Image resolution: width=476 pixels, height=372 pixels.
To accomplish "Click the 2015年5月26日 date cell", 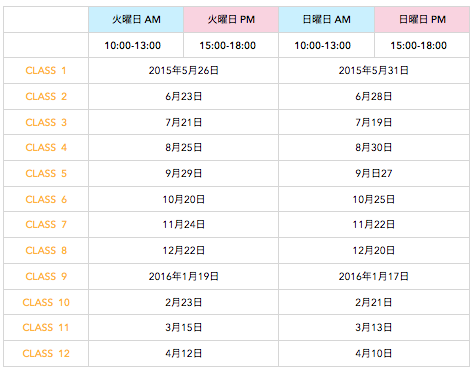I will point(184,71).
